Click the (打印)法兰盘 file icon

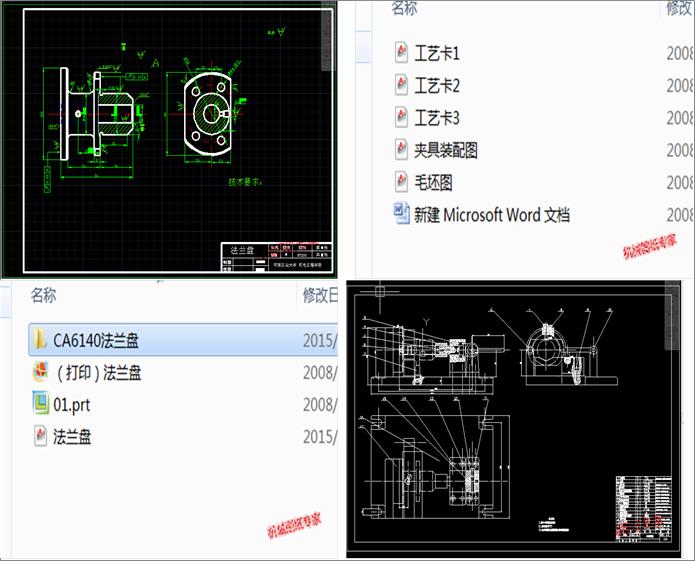pos(40,372)
